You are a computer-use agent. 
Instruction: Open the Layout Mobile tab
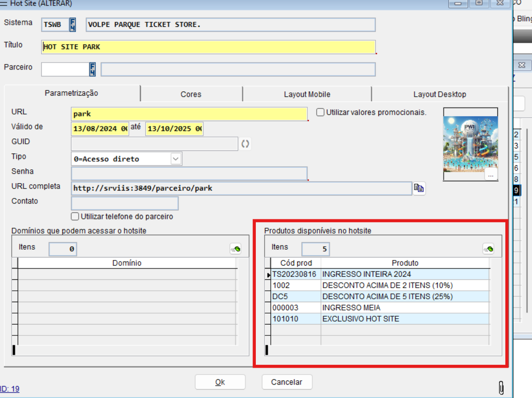[307, 94]
